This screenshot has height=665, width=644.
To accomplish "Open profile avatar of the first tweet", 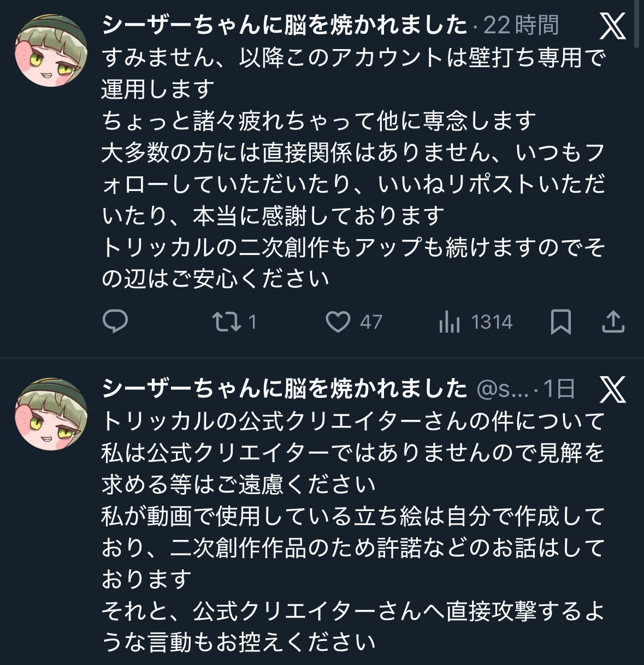I will [x=51, y=51].
